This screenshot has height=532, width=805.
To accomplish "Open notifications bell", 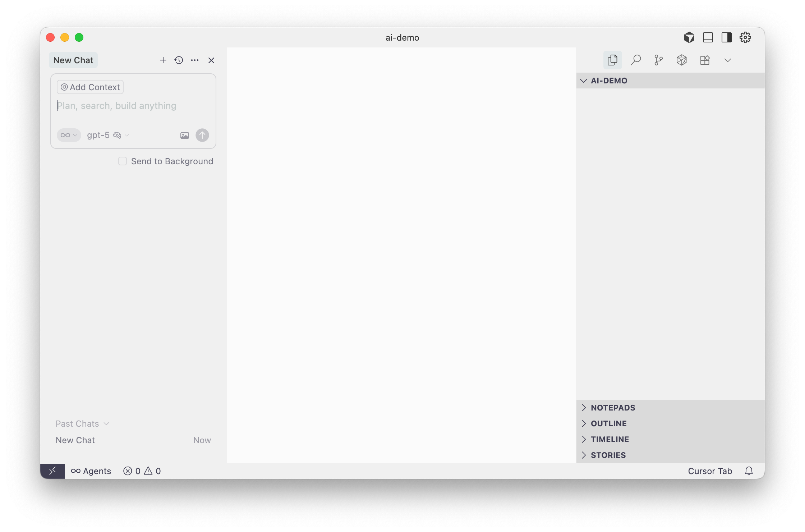I will 749,471.
